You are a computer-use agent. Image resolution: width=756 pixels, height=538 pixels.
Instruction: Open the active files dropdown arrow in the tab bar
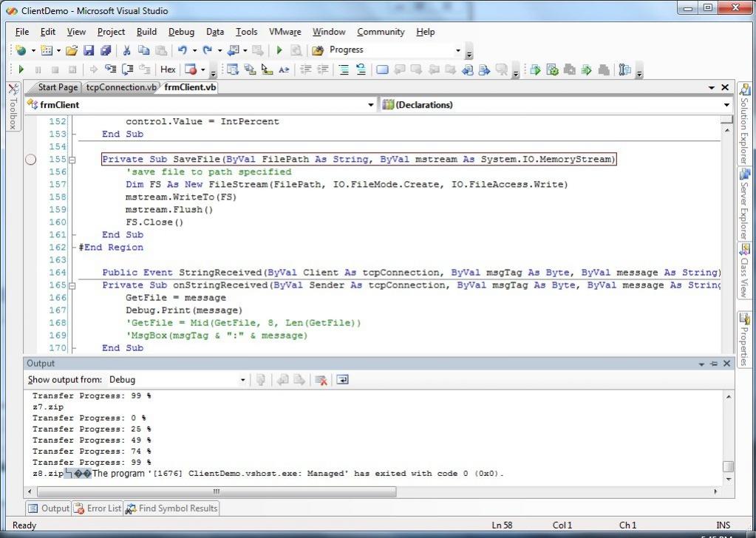[712, 87]
